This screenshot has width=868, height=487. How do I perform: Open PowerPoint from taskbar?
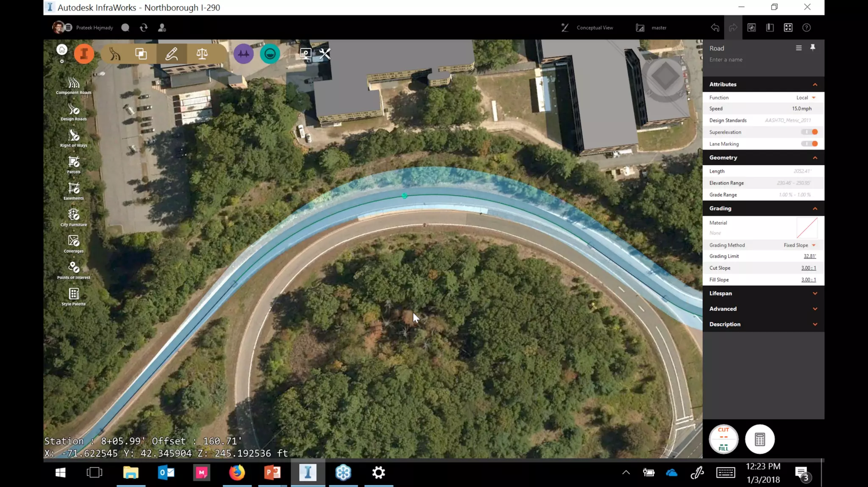pyautogui.click(x=272, y=473)
